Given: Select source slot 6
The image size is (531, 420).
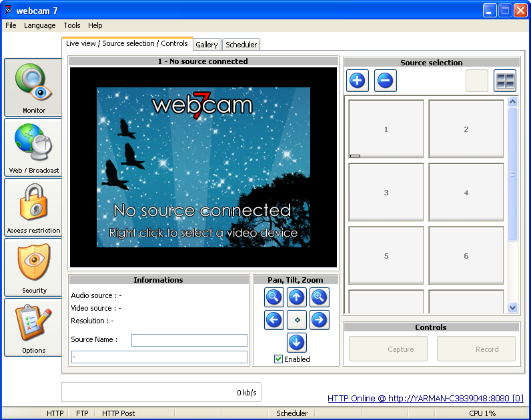Looking at the screenshot, I should coord(466,256).
